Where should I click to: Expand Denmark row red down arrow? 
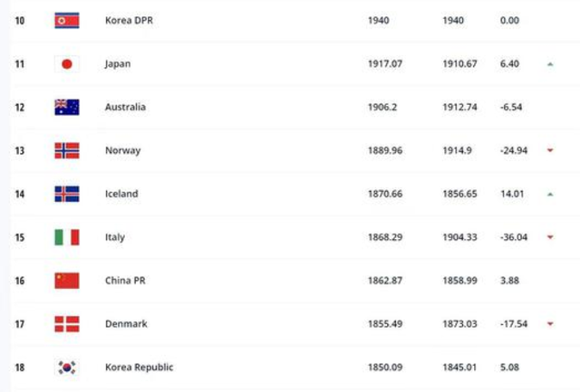point(550,325)
